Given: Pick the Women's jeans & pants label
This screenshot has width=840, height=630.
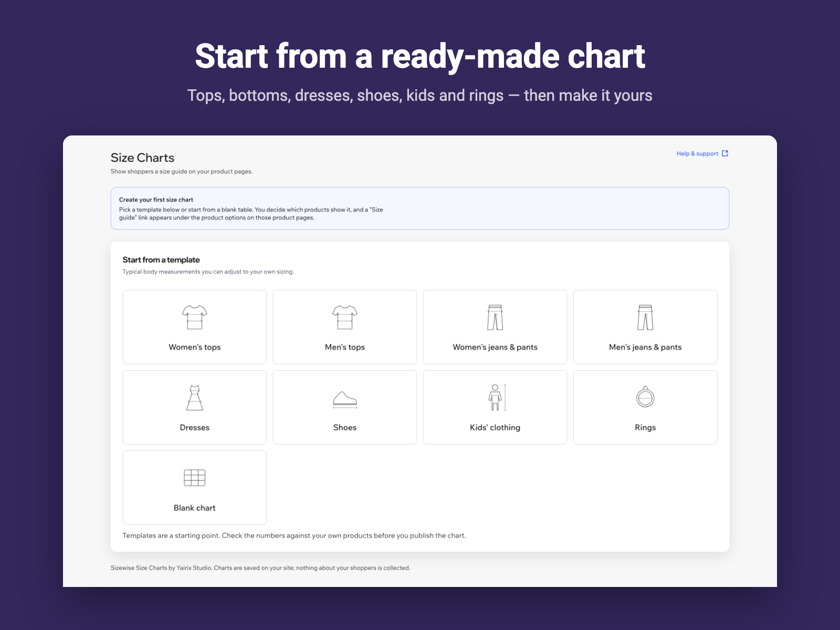Looking at the screenshot, I should (x=495, y=347).
